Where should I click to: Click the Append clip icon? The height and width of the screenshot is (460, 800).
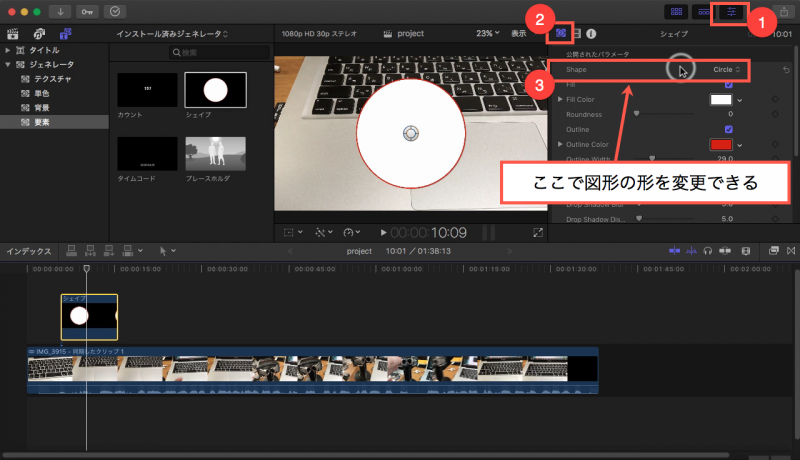click(109, 251)
